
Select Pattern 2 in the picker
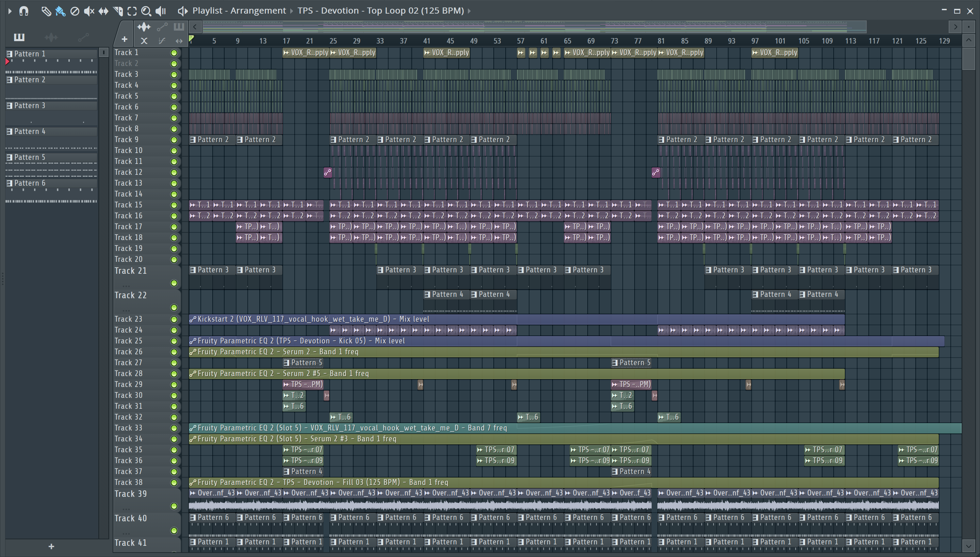pos(51,80)
